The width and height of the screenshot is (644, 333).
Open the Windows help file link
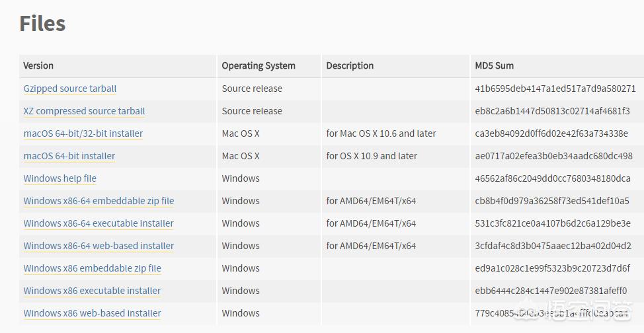tap(60, 178)
